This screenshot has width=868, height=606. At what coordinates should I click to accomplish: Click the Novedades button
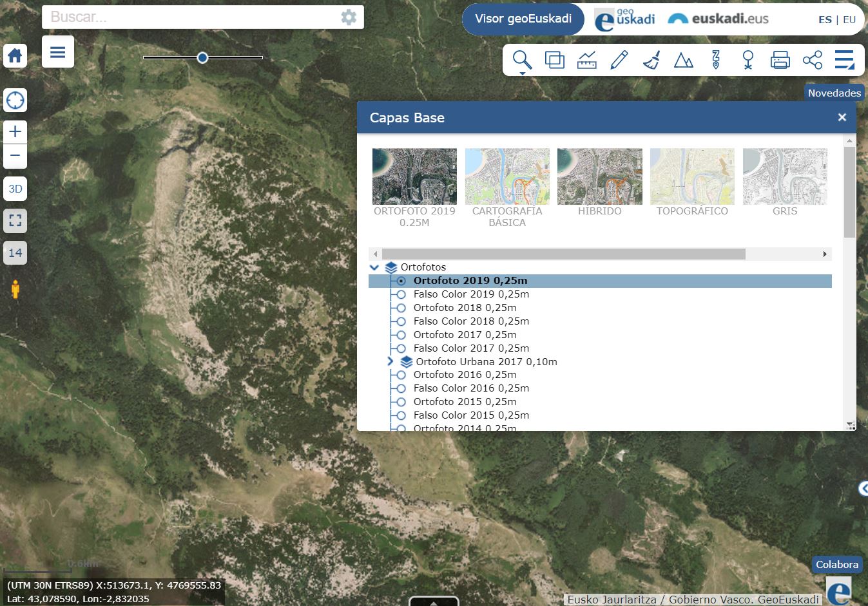pyautogui.click(x=834, y=93)
